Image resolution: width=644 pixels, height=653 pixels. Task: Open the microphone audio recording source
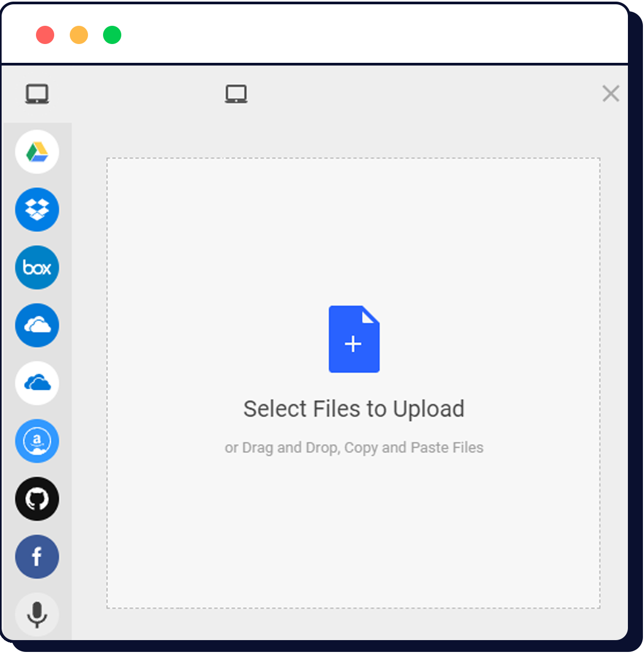tap(36, 614)
